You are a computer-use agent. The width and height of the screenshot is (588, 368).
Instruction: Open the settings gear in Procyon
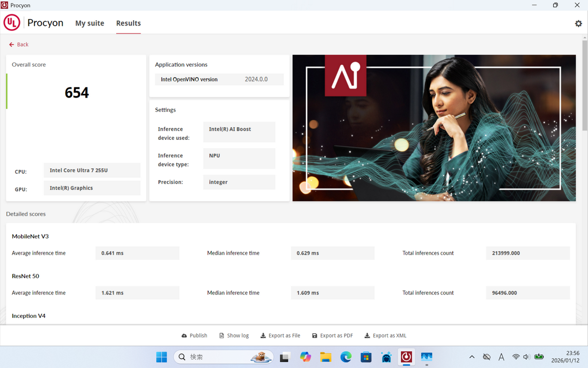578,24
